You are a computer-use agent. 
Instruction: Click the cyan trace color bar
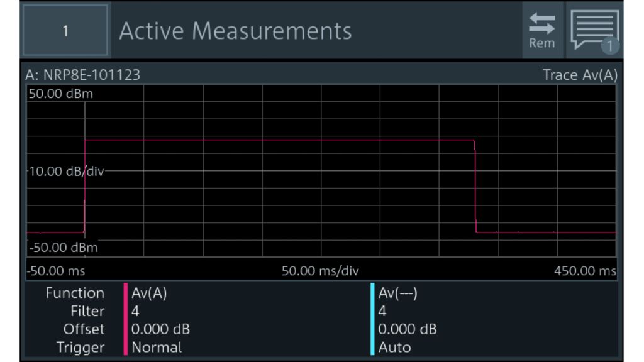[x=373, y=320]
